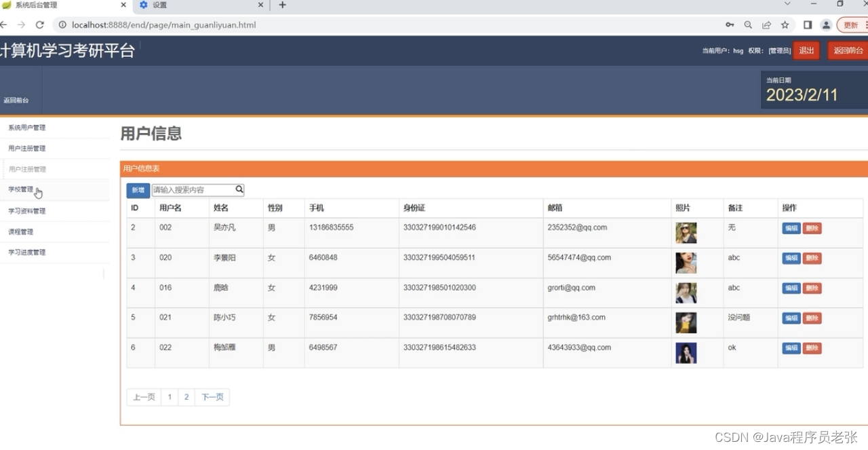Image resolution: width=868 pixels, height=450 pixels.
Task: Delete the user with ID 6
Action: coord(812,348)
